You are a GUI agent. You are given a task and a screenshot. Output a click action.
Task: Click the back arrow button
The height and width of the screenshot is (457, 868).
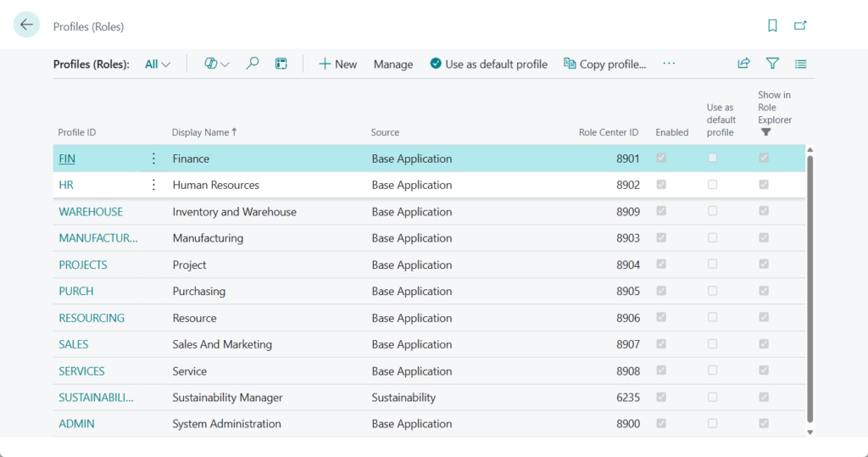26,25
